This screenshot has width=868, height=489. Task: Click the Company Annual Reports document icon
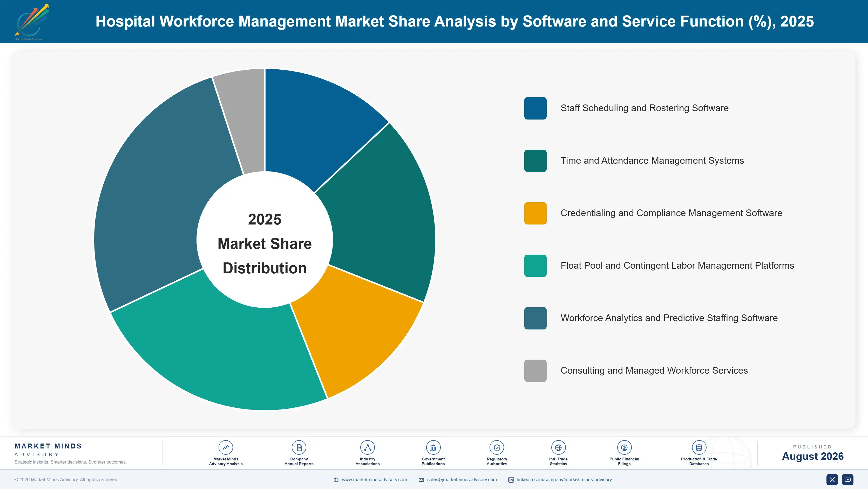coord(299,447)
